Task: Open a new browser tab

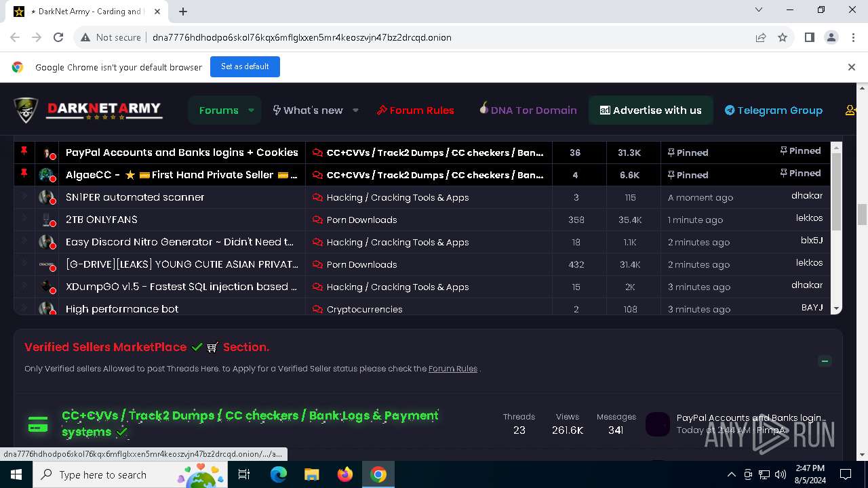Action: [183, 11]
